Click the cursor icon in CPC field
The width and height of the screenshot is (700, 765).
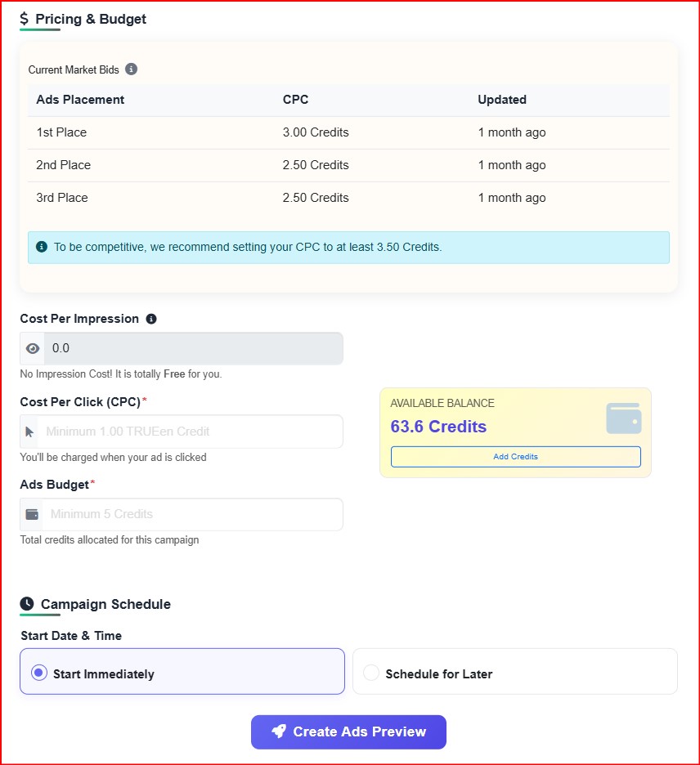[30, 432]
